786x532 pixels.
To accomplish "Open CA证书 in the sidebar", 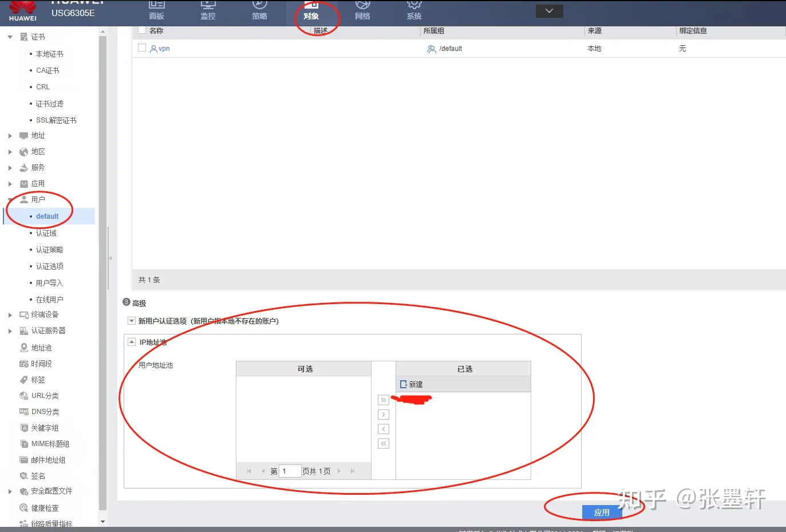I will click(48, 70).
